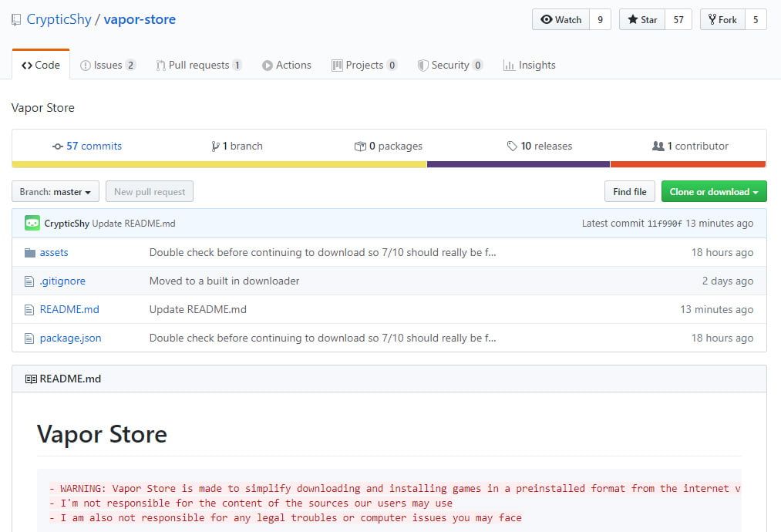Open the Security tab
The image size is (781, 532).
click(450, 65)
